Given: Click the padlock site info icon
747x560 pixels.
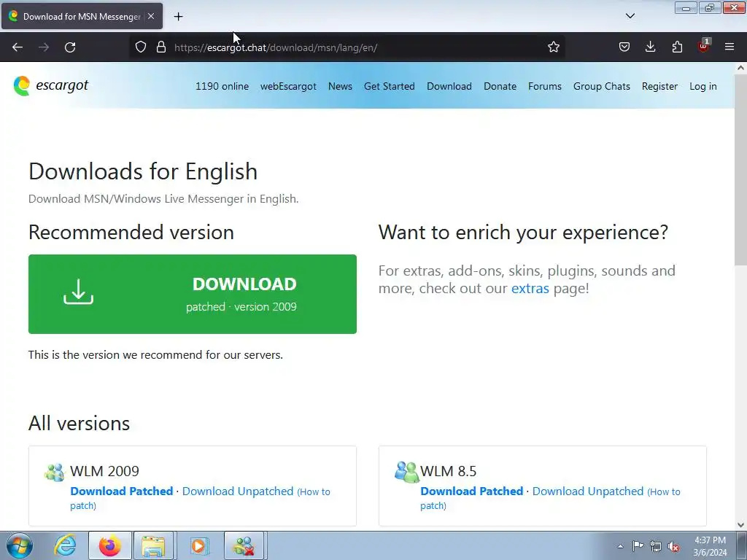Looking at the screenshot, I should (x=161, y=47).
